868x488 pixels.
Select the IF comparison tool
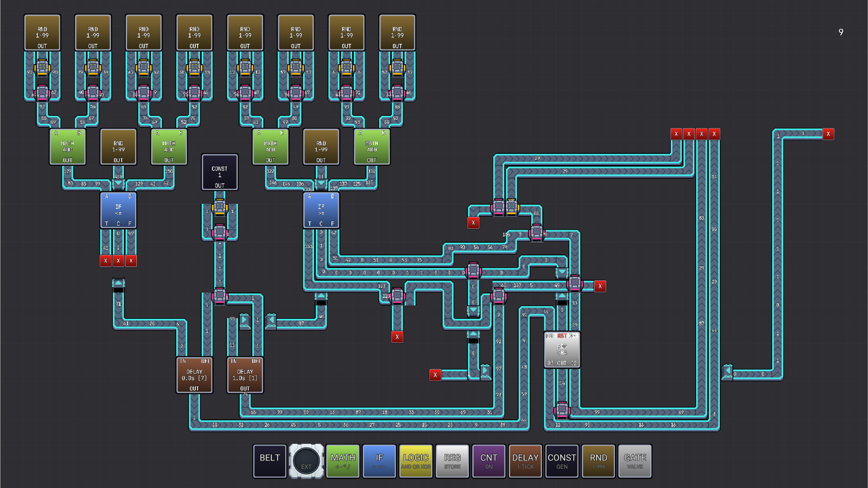(379, 461)
